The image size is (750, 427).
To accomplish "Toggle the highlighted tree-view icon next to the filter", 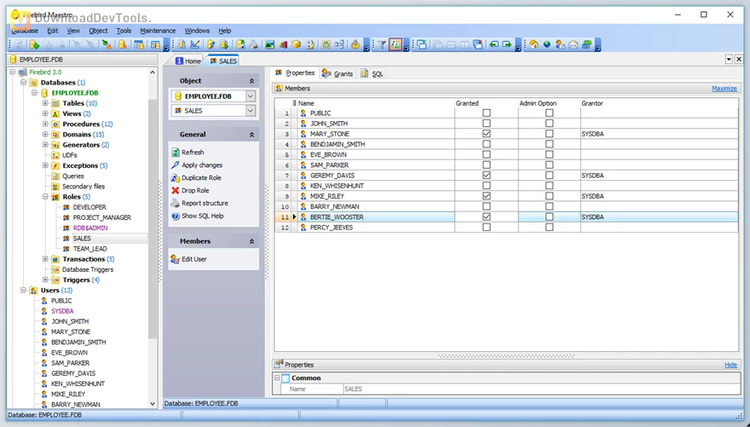I will 395,45.
